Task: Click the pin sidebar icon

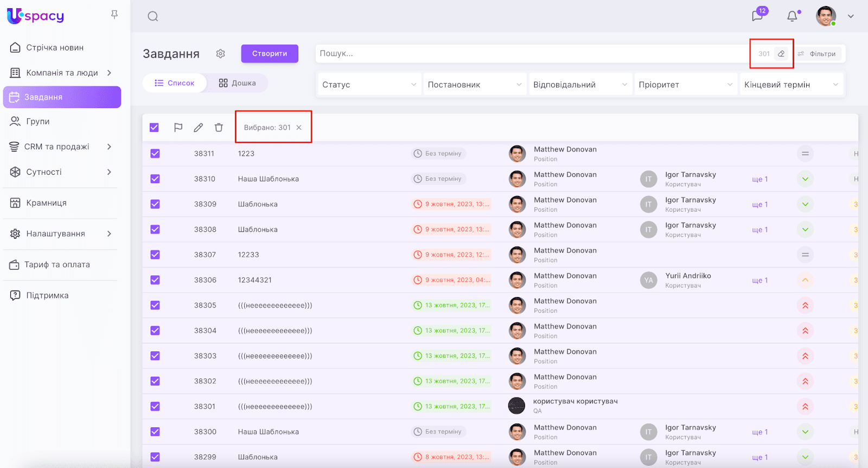Action: [114, 15]
